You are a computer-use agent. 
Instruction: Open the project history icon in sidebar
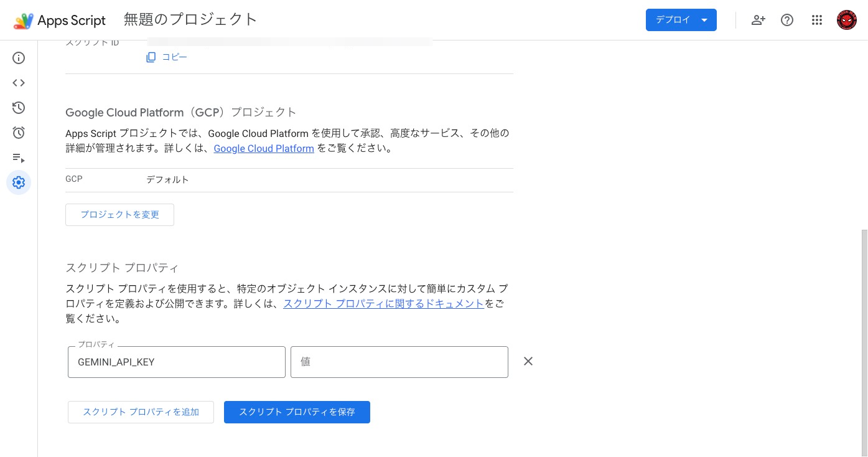tap(19, 108)
